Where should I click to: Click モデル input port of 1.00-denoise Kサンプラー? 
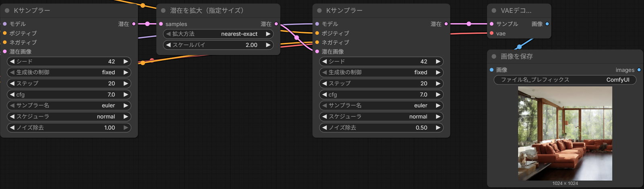(x=5, y=24)
